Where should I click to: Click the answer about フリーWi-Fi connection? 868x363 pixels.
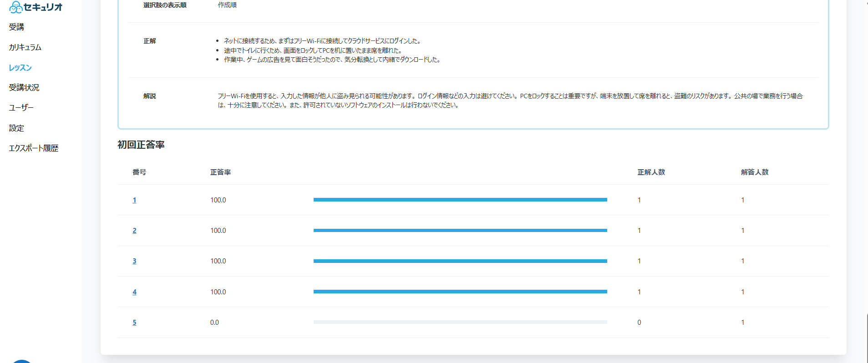click(322, 41)
